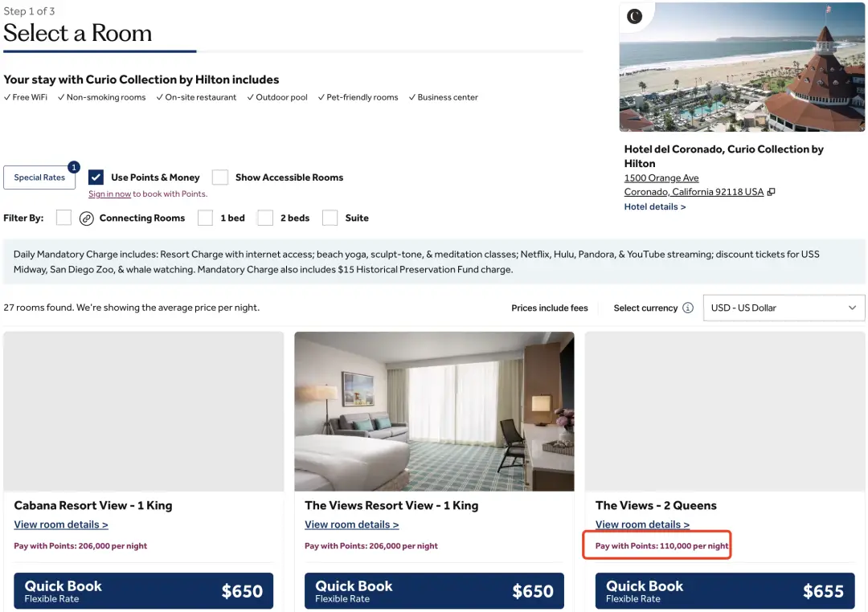868x612 pixels.
Task: Click the currency info icon
Action: 688,308
